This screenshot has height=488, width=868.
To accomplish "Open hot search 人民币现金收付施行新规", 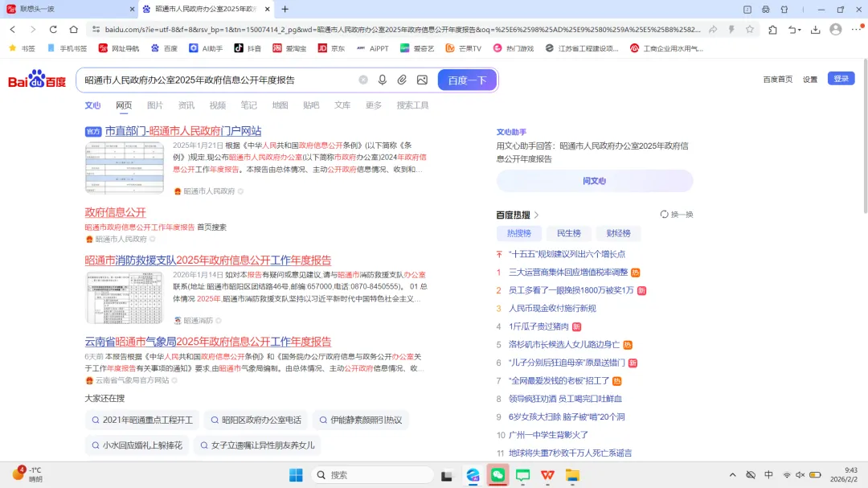I will pyautogui.click(x=552, y=308).
